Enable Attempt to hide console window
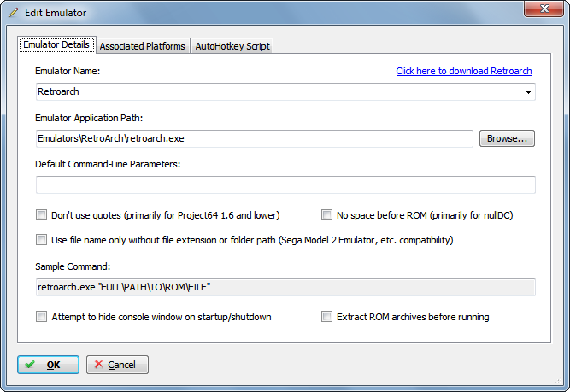Viewport: 570px width, 392px height. click(41, 317)
